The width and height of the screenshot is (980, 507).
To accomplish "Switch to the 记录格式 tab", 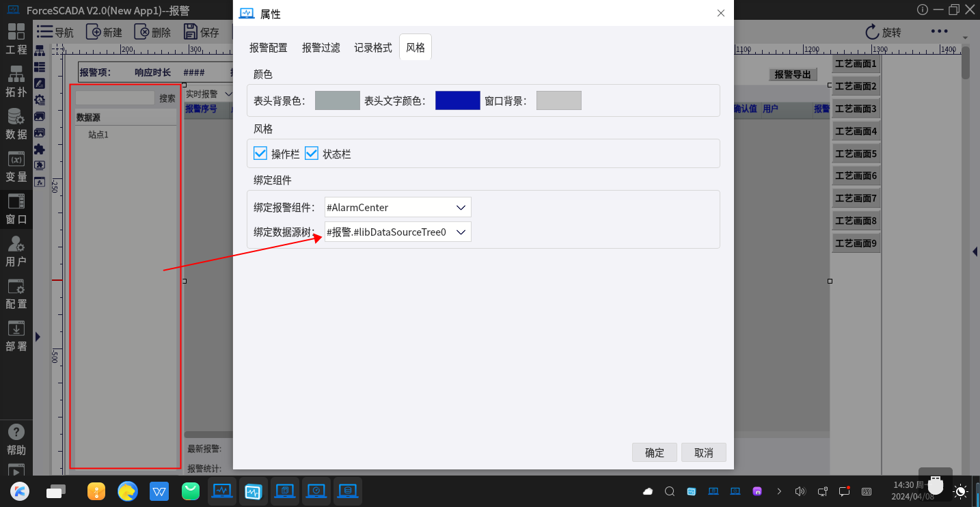I will (372, 48).
